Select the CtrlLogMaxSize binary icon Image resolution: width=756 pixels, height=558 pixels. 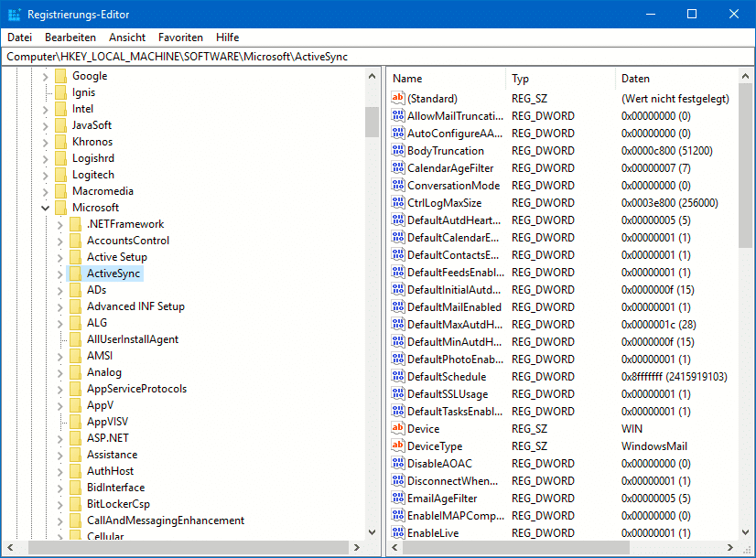click(398, 202)
